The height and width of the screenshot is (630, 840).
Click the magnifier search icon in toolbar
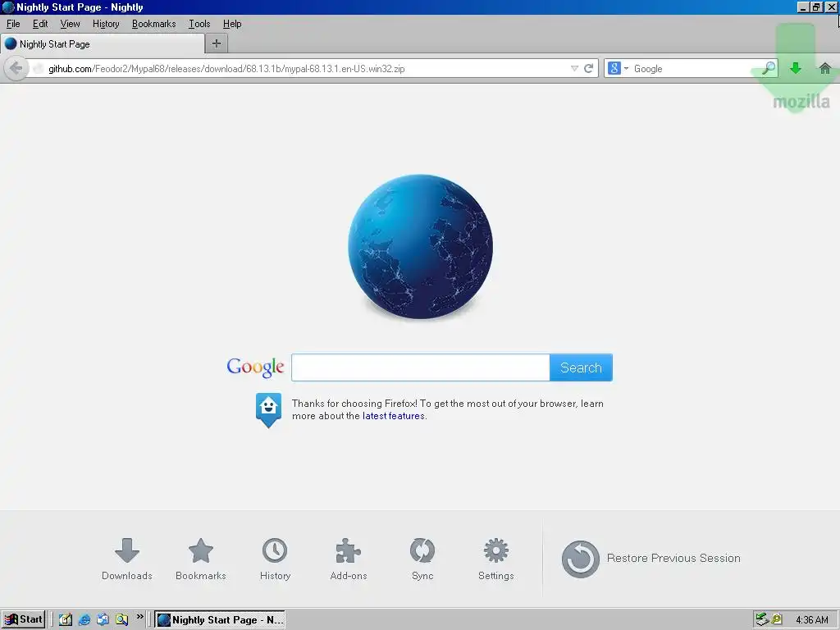pyautogui.click(x=769, y=68)
